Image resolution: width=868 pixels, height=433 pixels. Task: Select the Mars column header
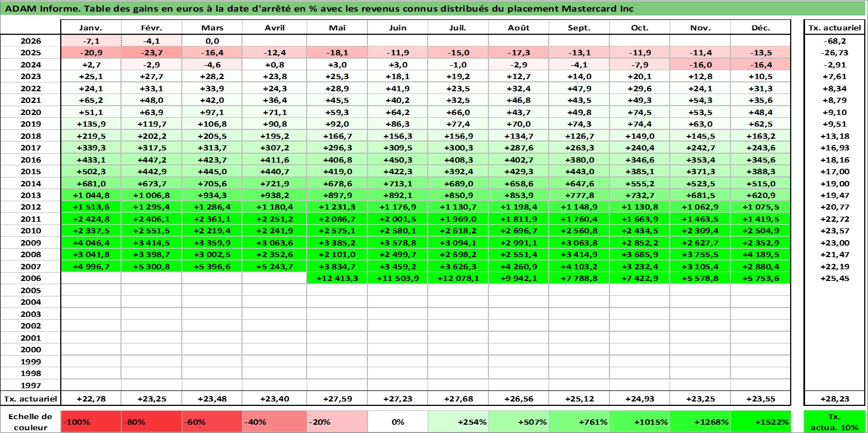pos(212,28)
